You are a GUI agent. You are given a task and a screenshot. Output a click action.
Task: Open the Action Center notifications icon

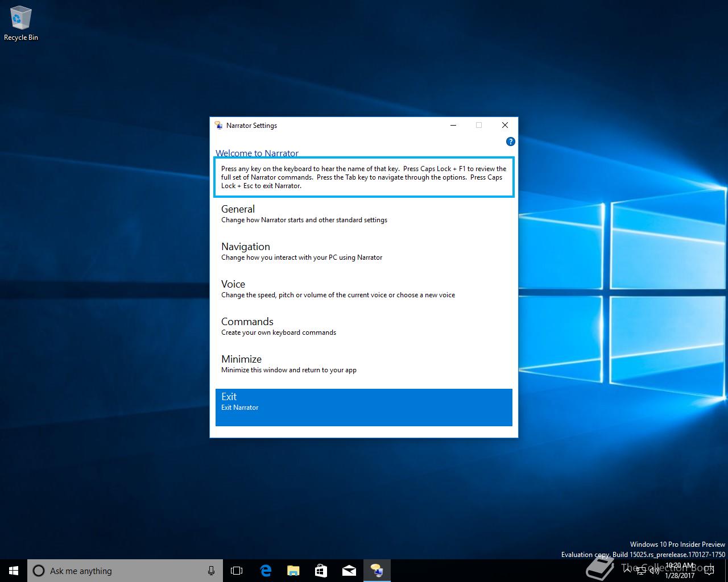pyautogui.click(x=709, y=571)
